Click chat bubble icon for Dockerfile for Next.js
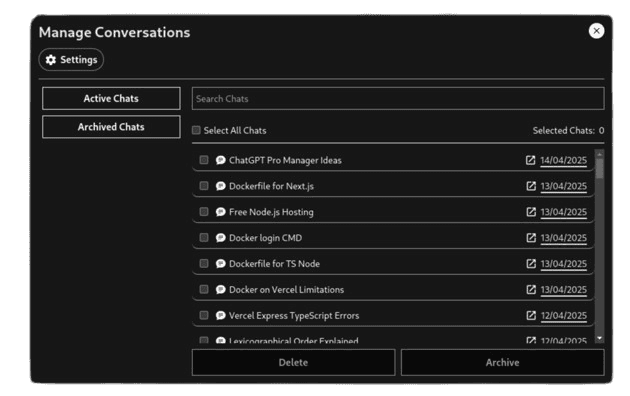Image resolution: width=630 pixels, height=396 pixels. pyautogui.click(x=220, y=186)
